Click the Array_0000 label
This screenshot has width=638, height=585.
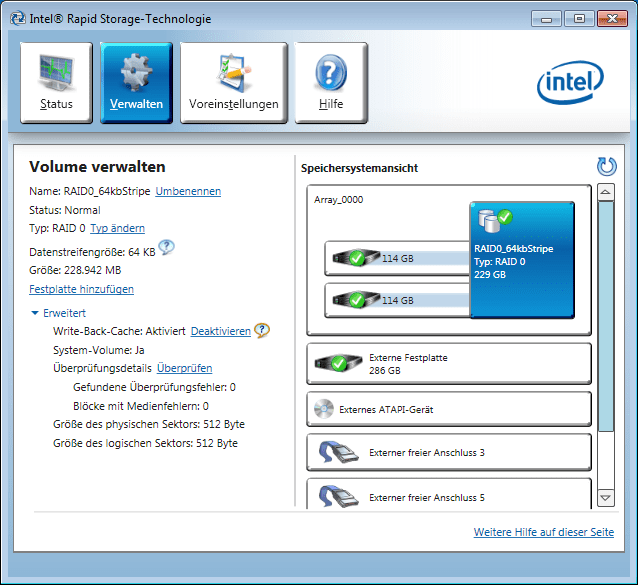339,200
